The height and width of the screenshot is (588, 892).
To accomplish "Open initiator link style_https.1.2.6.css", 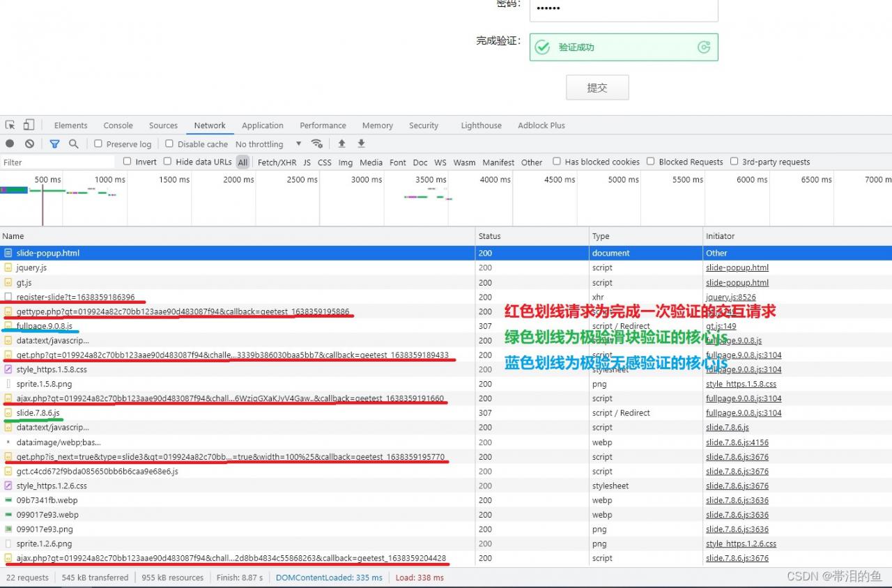I will 741,544.
